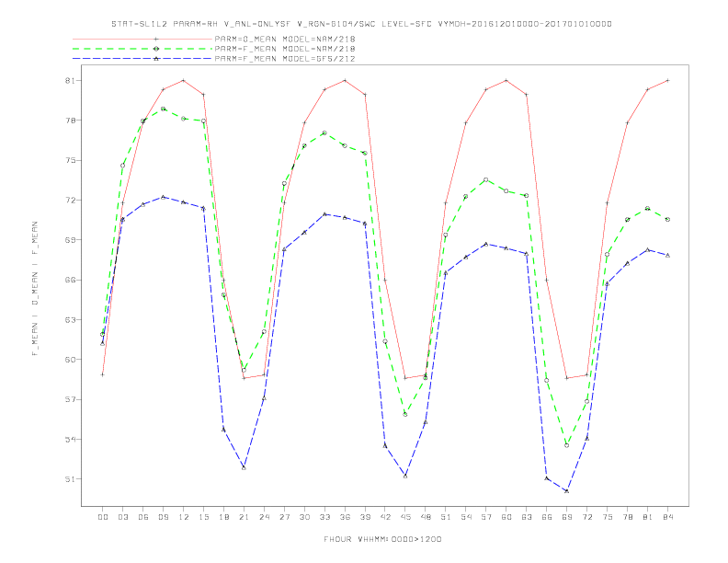Image resolution: width=728 pixels, height=563 pixels.
Task: Click the x-axis tick label 39
Action: point(365,517)
